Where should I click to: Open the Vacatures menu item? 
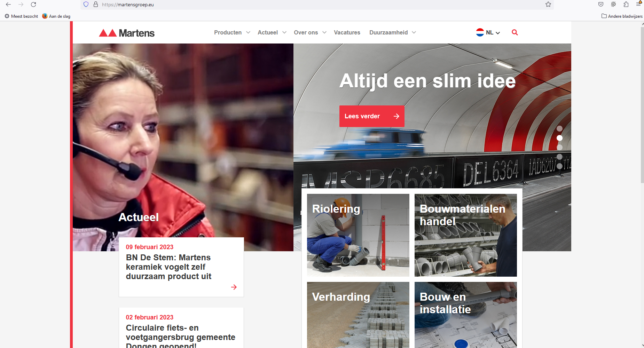[x=347, y=32]
